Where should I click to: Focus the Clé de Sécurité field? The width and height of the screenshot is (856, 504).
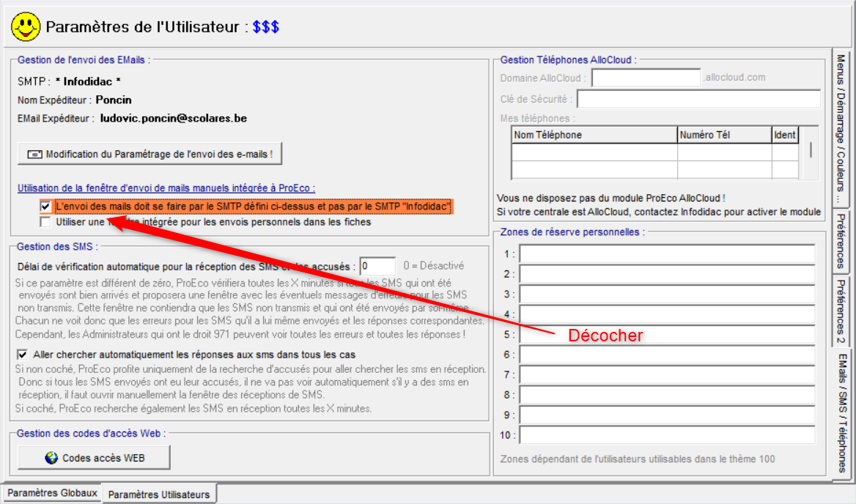click(x=698, y=99)
